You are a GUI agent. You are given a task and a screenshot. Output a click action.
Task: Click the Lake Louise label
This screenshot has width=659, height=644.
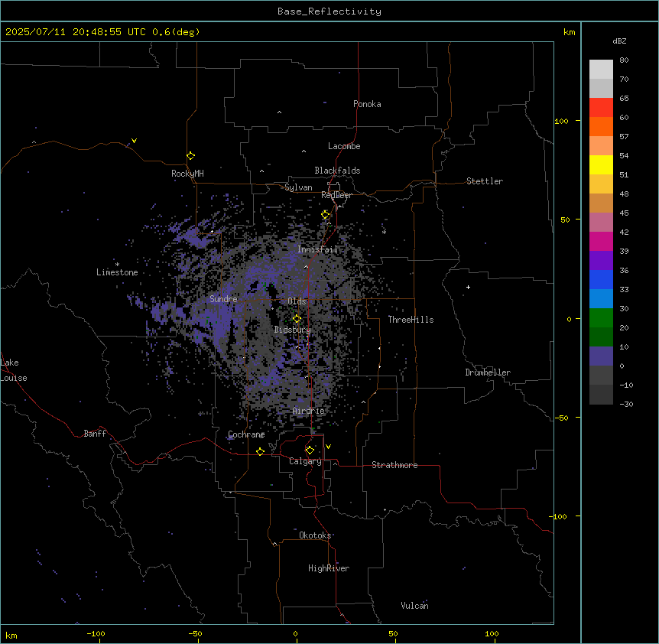(14, 370)
